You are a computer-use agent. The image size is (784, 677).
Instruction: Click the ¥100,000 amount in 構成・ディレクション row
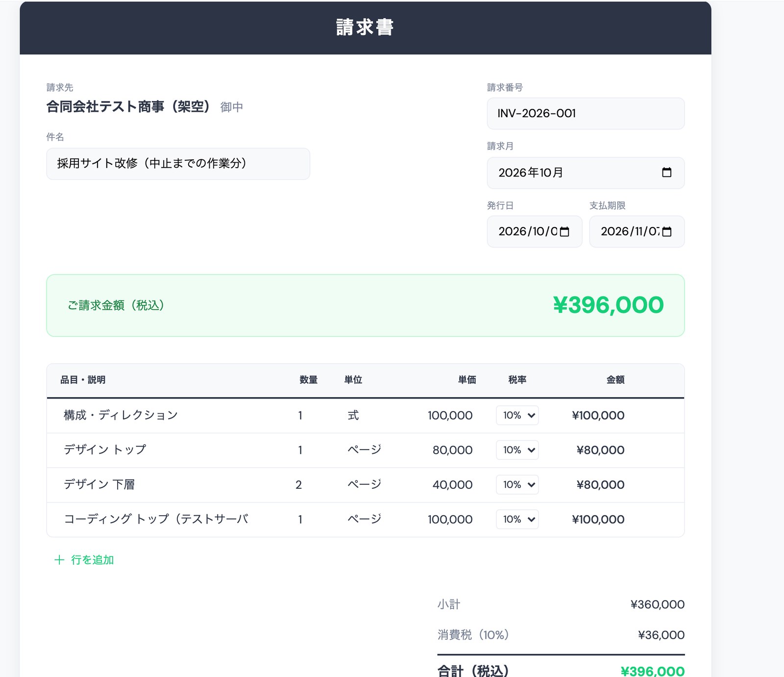coord(598,416)
